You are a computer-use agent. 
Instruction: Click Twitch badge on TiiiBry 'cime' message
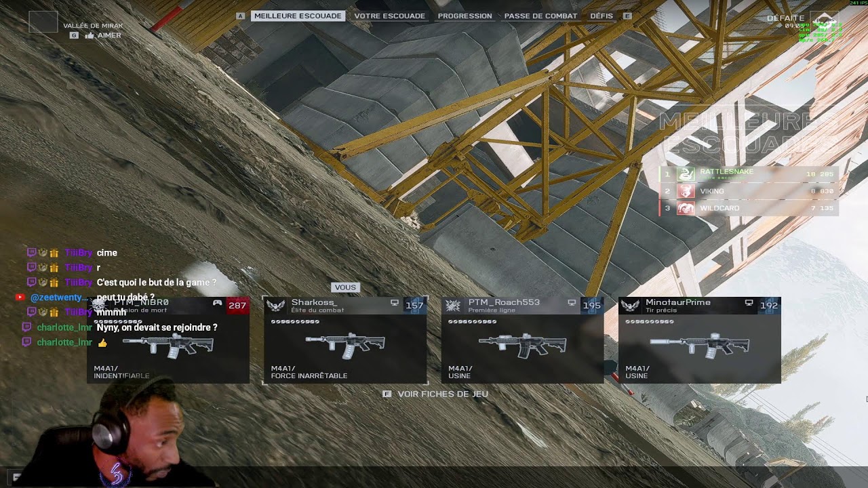click(31, 253)
